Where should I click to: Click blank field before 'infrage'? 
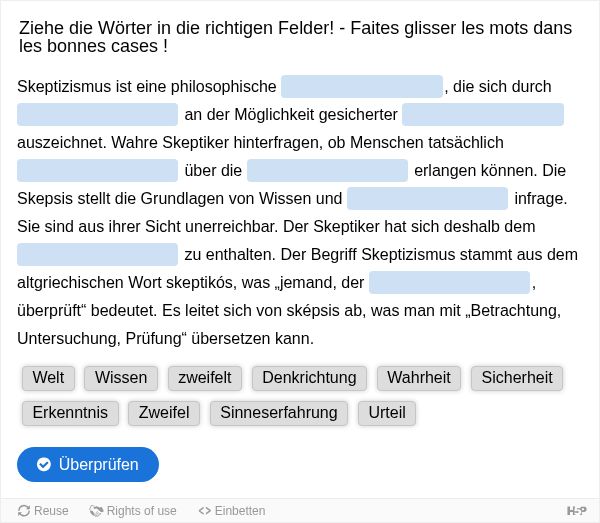coord(427,198)
